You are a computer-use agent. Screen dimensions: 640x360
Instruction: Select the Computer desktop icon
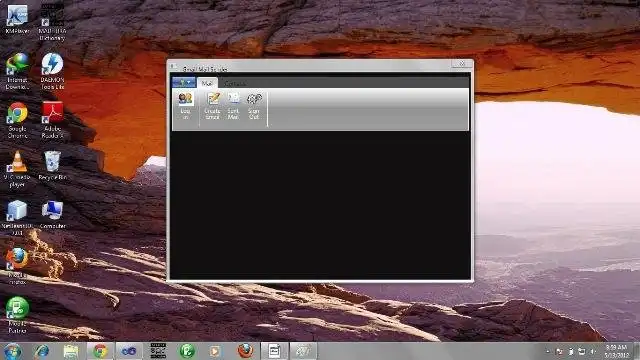point(53,215)
